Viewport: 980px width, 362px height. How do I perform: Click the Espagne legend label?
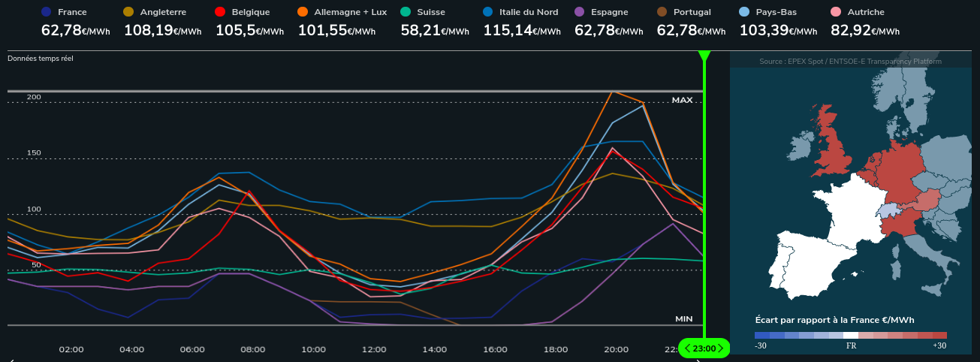click(609, 12)
